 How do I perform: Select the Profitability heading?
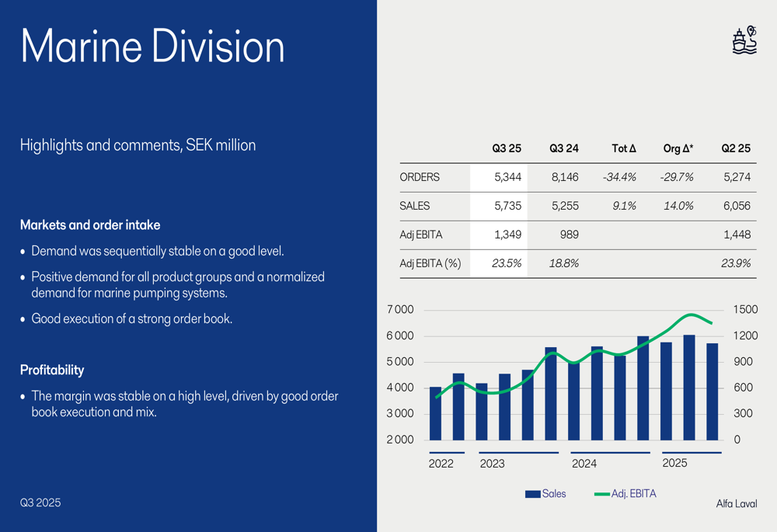[52, 370]
